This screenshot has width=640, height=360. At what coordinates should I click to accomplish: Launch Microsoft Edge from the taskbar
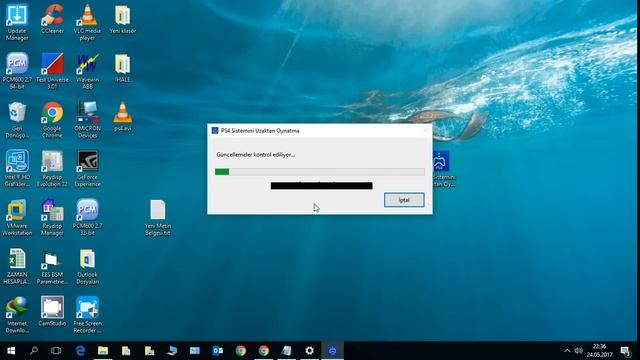click(80, 351)
